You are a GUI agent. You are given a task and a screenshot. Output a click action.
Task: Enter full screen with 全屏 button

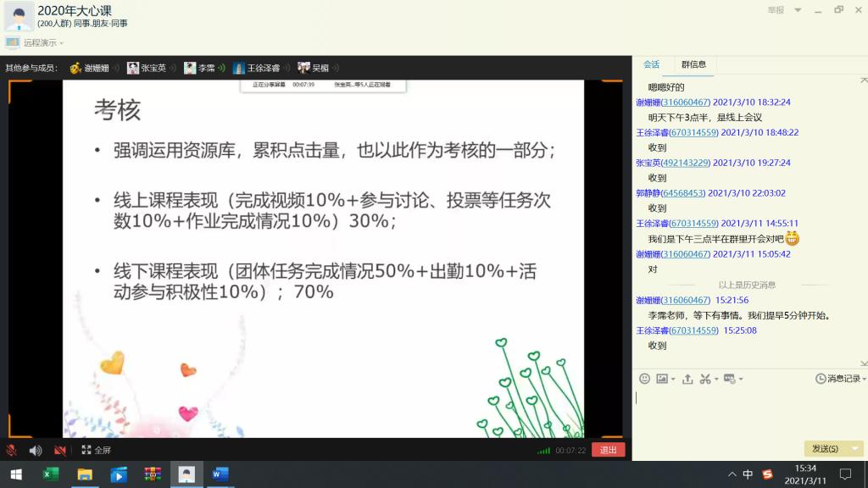pos(96,450)
